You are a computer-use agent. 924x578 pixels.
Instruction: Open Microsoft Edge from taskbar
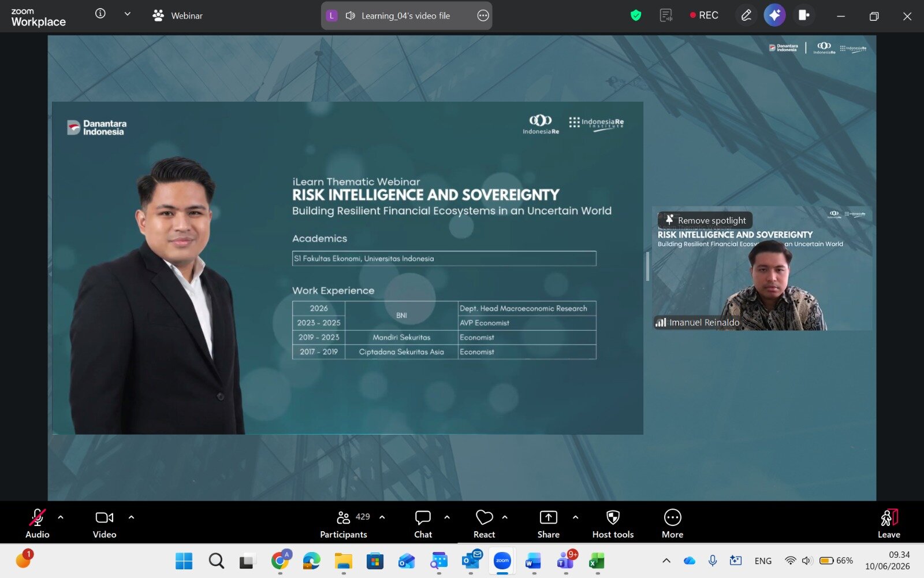[312, 561]
